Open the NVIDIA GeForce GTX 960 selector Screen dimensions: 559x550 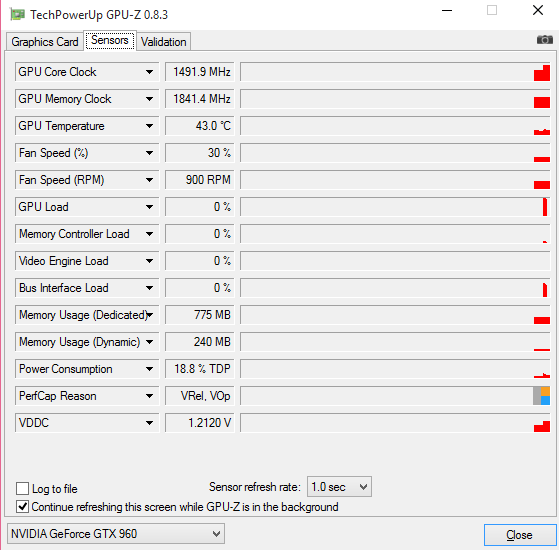(x=116, y=534)
